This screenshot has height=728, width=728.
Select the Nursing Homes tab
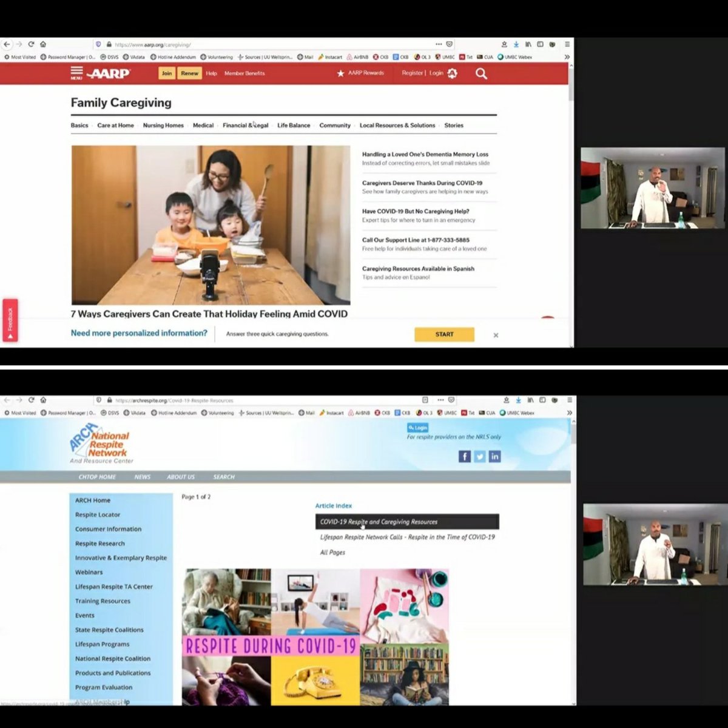click(163, 126)
